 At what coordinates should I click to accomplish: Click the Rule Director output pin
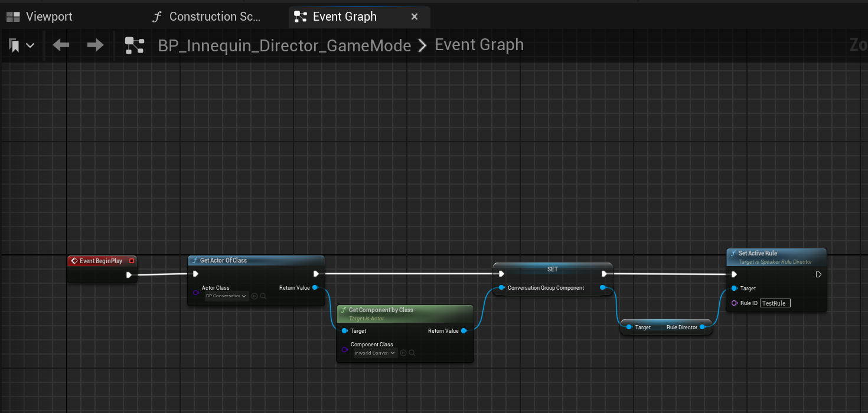[703, 327]
